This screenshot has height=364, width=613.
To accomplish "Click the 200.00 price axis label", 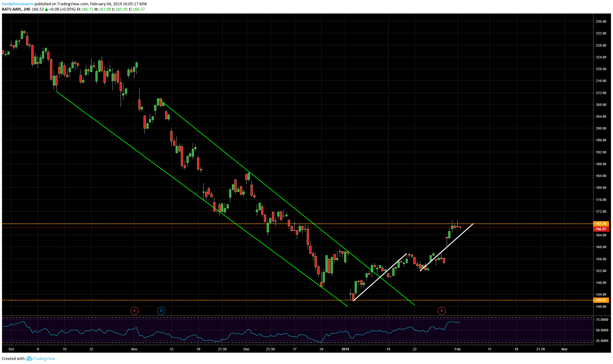I will pos(601,128).
